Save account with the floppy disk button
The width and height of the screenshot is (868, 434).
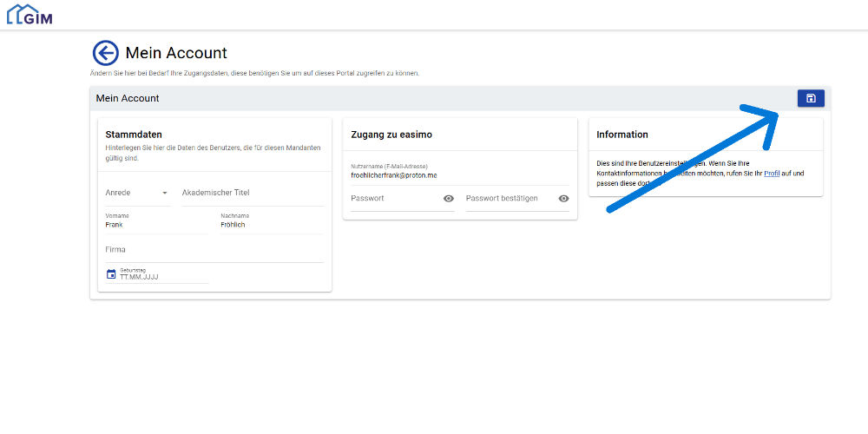811,98
